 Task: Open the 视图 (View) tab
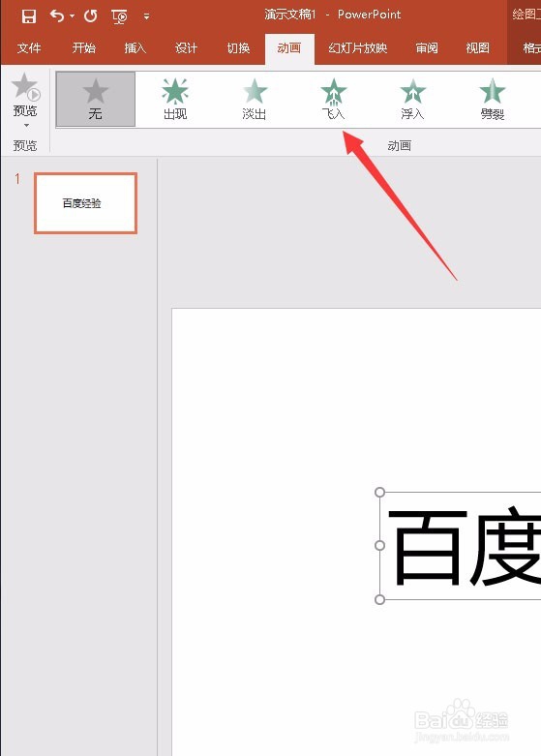pyautogui.click(x=478, y=48)
